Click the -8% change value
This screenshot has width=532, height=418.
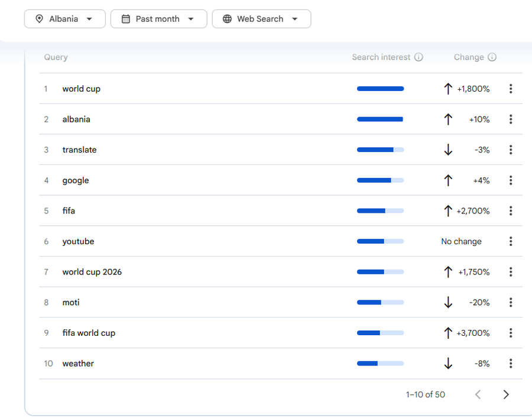tap(482, 364)
